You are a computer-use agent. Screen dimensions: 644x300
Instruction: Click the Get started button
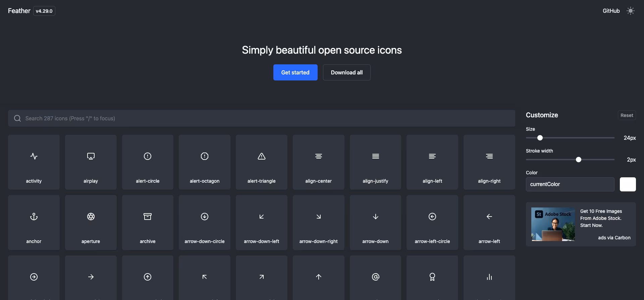click(296, 72)
